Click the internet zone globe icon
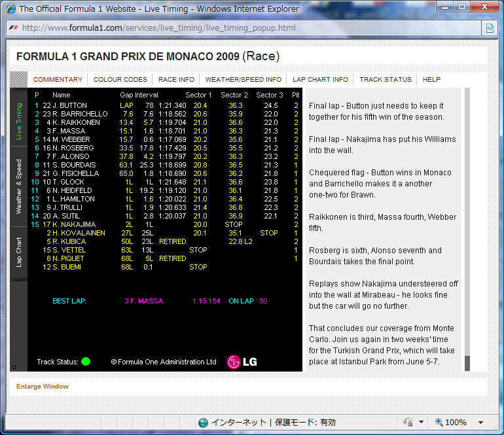This screenshot has height=435, width=504. (x=203, y=423)
